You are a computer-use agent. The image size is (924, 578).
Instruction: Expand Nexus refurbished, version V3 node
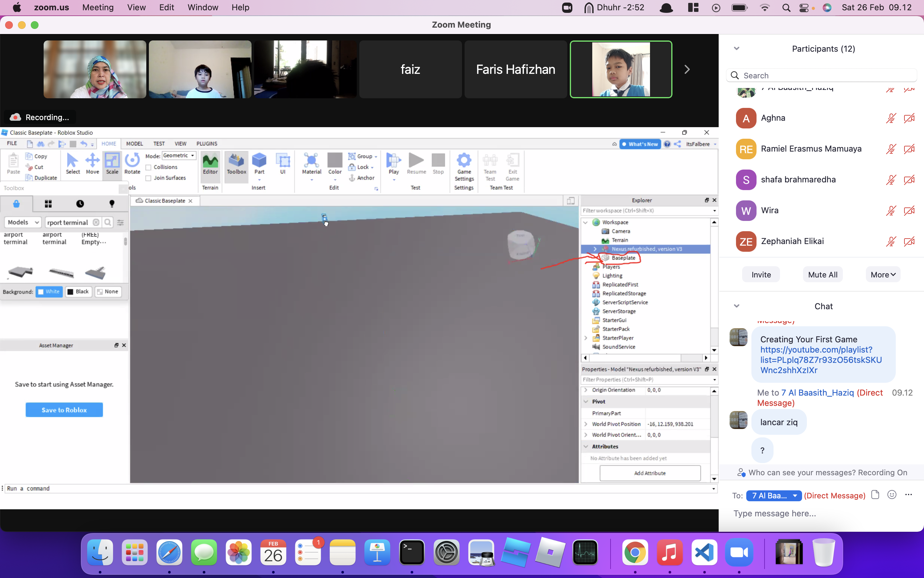click(x=595, y=249)
